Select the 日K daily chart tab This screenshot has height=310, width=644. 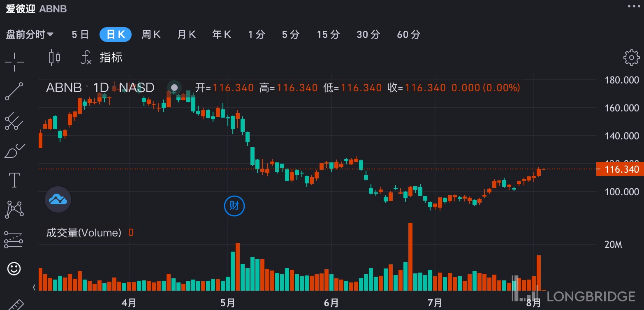[116, 35]
